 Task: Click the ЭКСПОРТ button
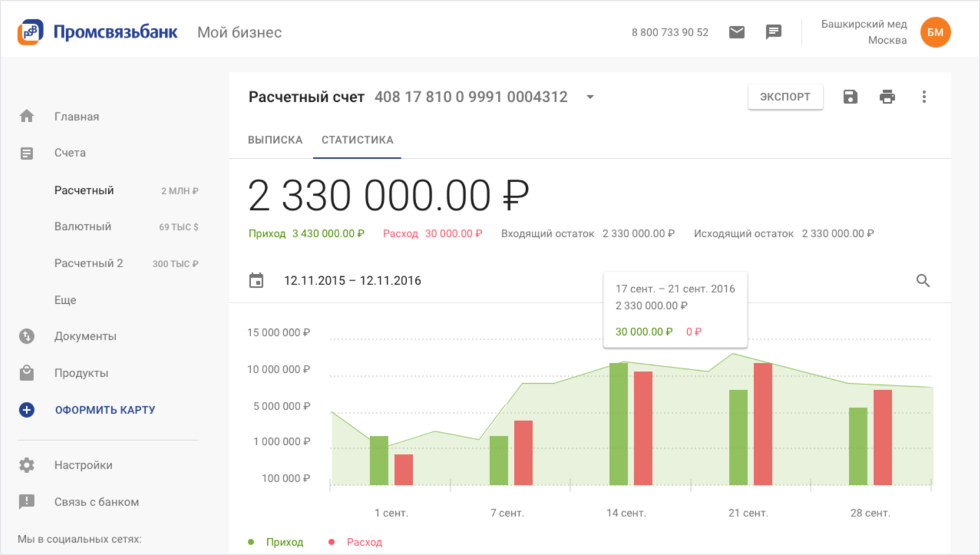pos(785,97)
